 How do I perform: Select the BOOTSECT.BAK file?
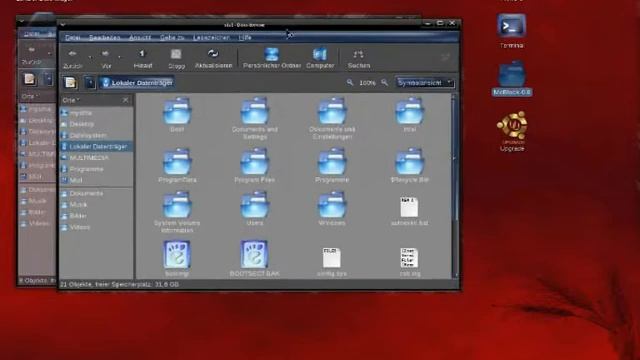point(254,259)
